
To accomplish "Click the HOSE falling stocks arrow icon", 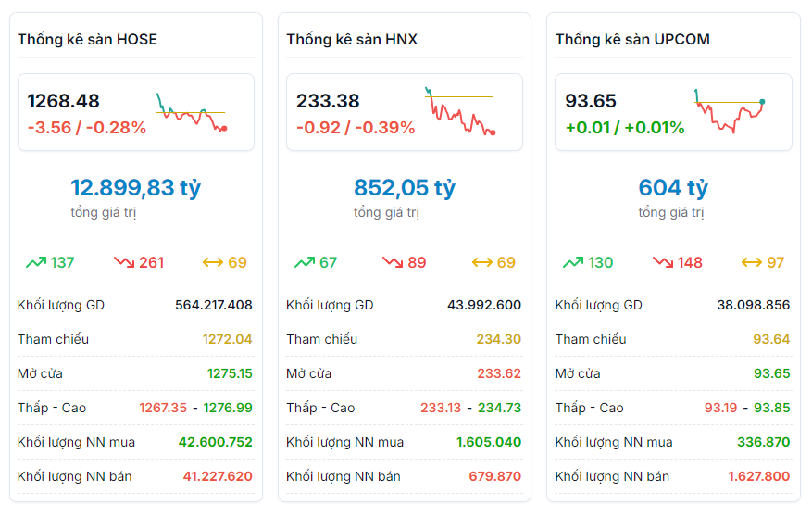I will point(124,262).
